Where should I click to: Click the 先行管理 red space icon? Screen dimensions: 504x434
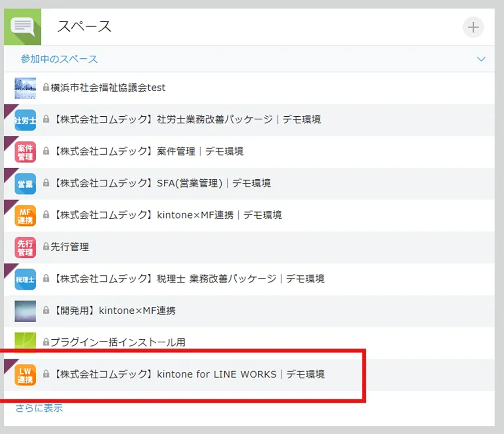25,248
